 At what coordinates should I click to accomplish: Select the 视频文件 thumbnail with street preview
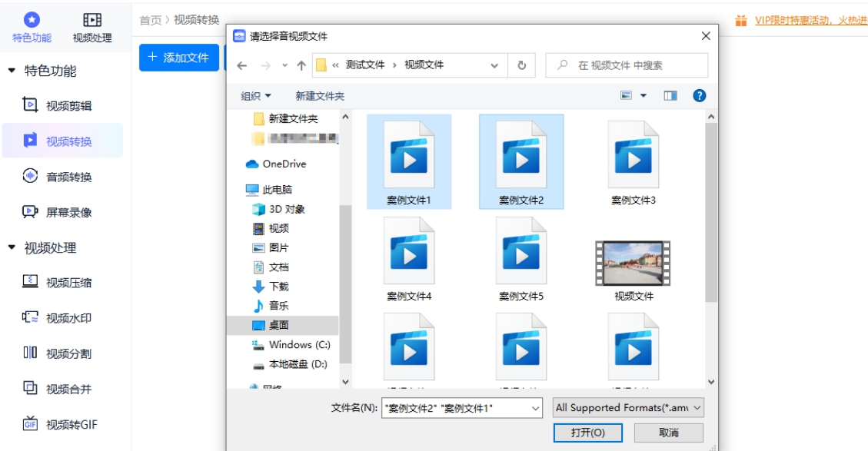tap(635, 263)
